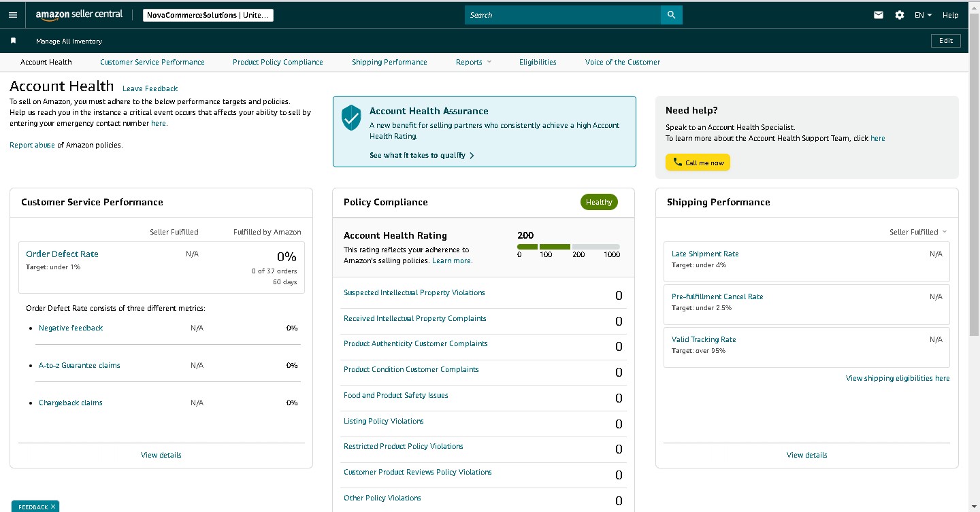Open Received Intellectual Property Complaints
The height and width of the screenshot is (512, 980).
coord(415,318)
